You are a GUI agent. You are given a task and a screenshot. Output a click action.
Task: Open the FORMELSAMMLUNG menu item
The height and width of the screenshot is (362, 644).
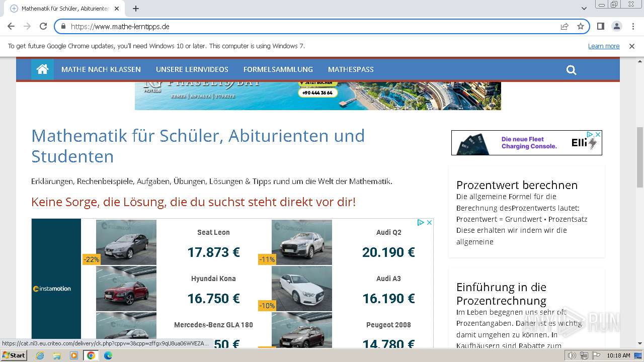[278, 69]
